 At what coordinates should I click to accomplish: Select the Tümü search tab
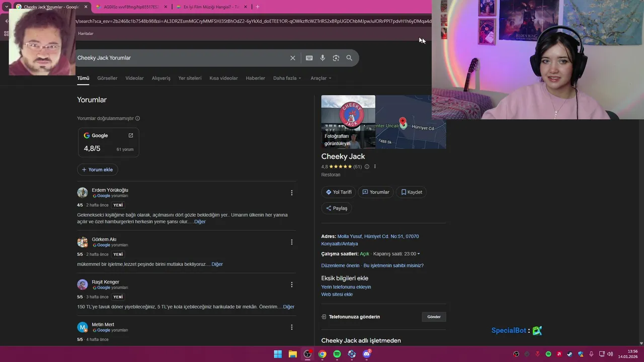[83, 78]
